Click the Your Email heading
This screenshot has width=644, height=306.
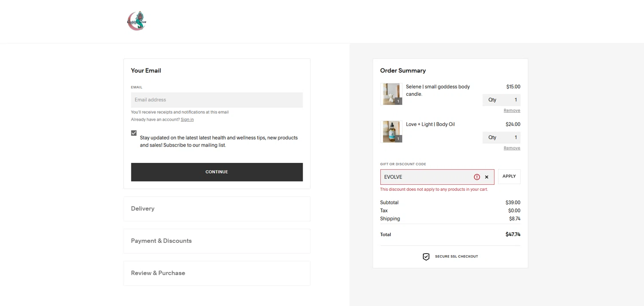pos(146,70)
